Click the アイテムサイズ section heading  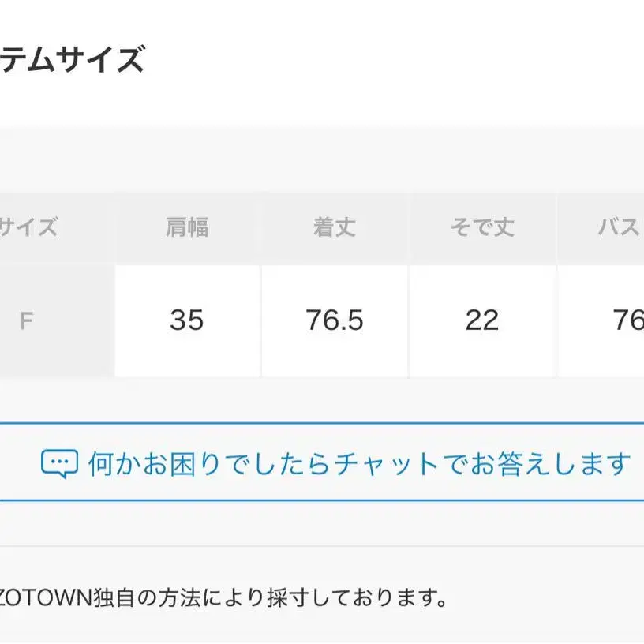coord(72,60)
